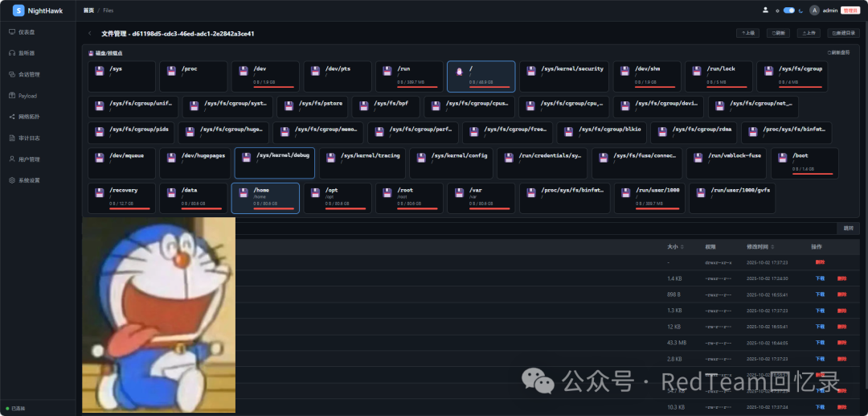Delete the 898 B file
The height and width of the screenshot is (416, 868).
click(x=842, y=294)
